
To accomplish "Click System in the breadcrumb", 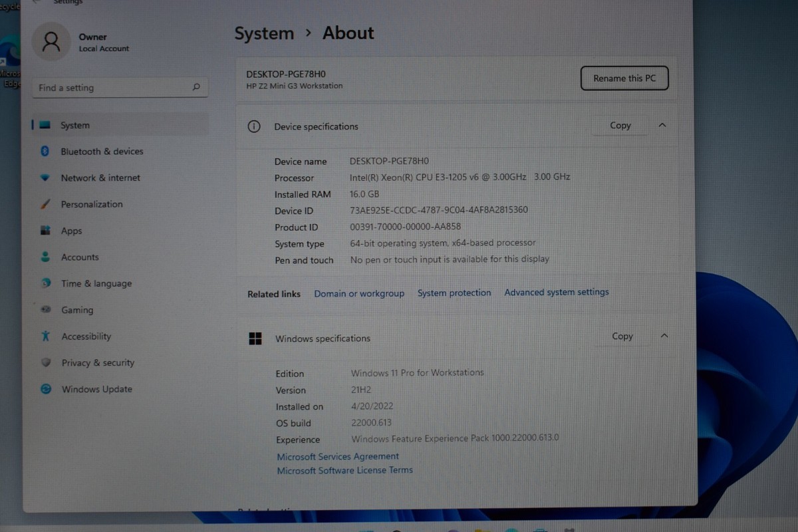I will pos(264,34).
